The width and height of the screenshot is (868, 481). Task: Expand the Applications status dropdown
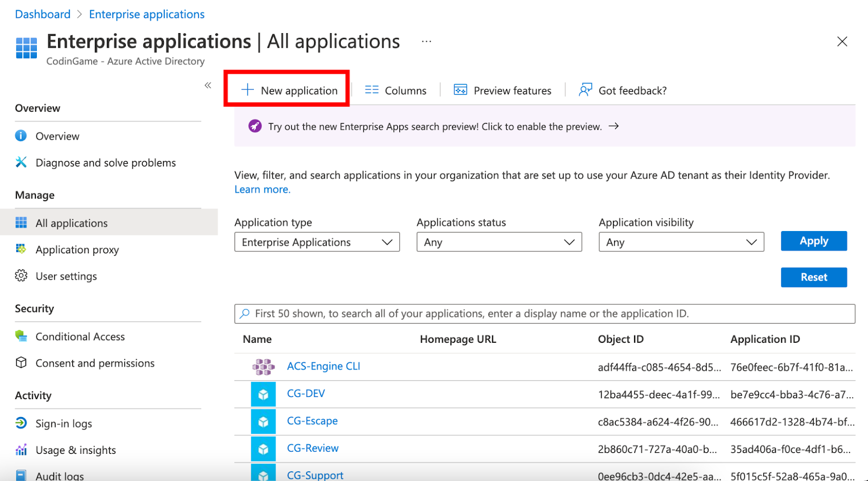(x=499, y=242)
